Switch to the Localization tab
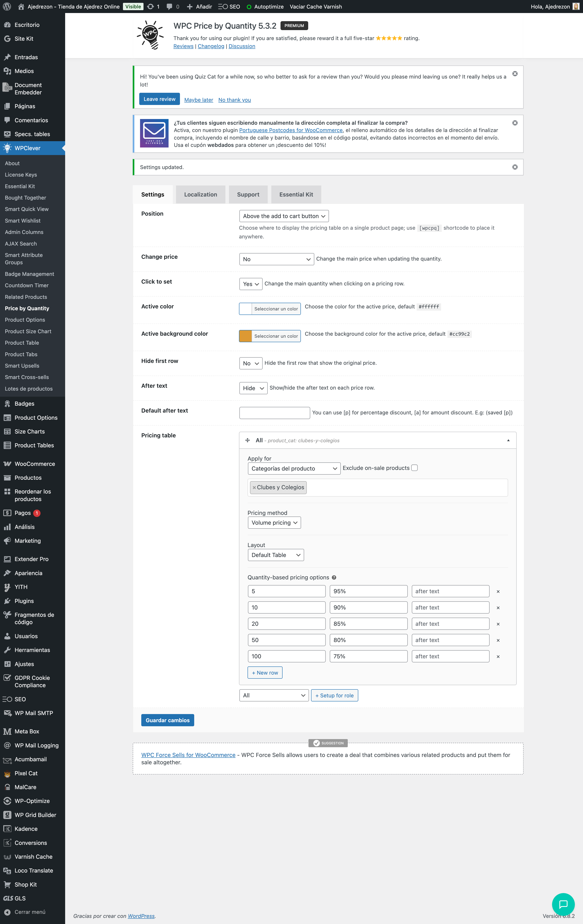Screen dimensions: 583x924 pyautogui.click(x=201, y=194)
